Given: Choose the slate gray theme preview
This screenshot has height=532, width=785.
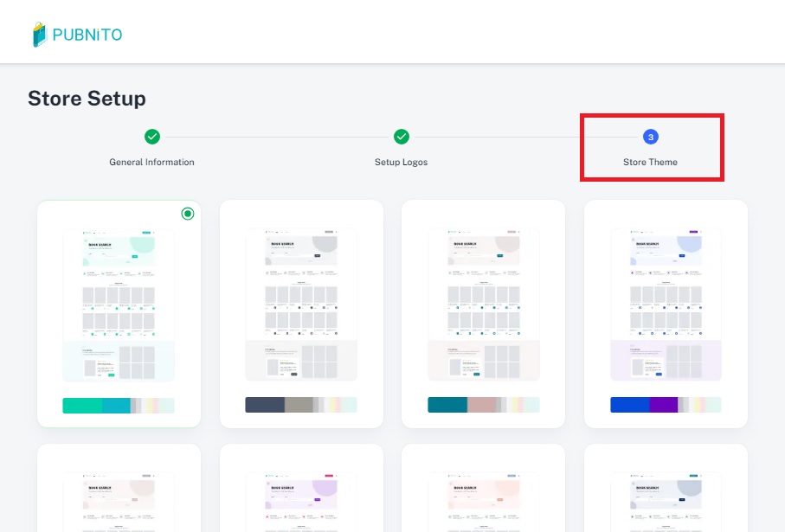Looking at the screenshot, I should pyautogui.click(x=301, y=304).
